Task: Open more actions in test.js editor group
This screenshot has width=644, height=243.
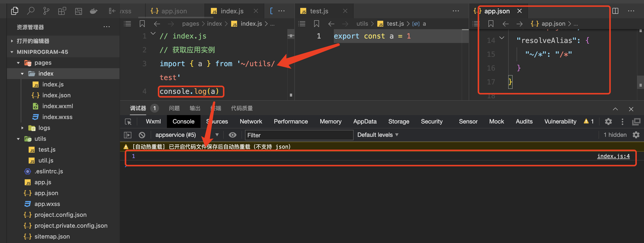Action: tap(456, 11)
